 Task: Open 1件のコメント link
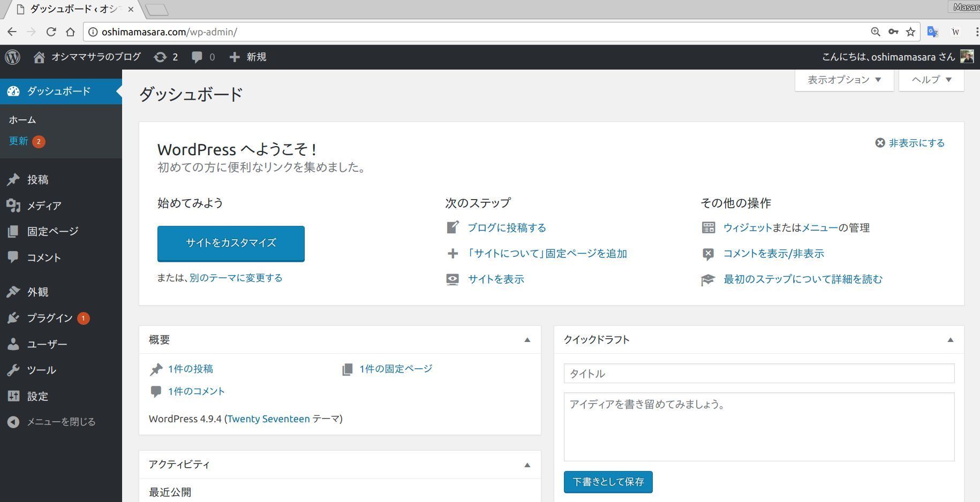197,391
